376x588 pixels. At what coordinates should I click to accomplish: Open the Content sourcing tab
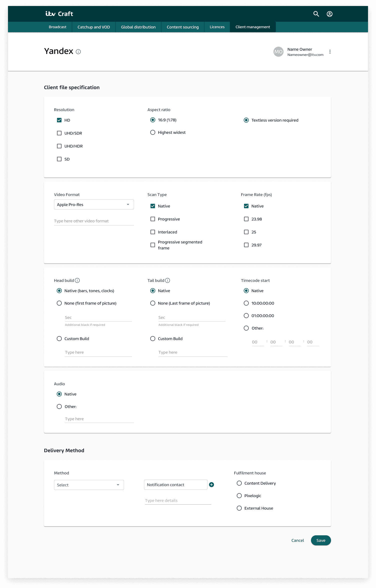tap(183, 27)
